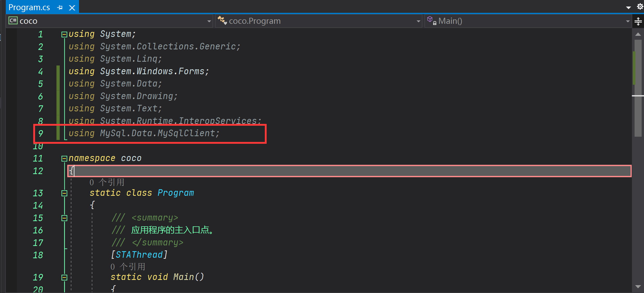Viewport: 644px width, 293px height.
Task: Collapse the static void Main block
Action: [64, 277]
